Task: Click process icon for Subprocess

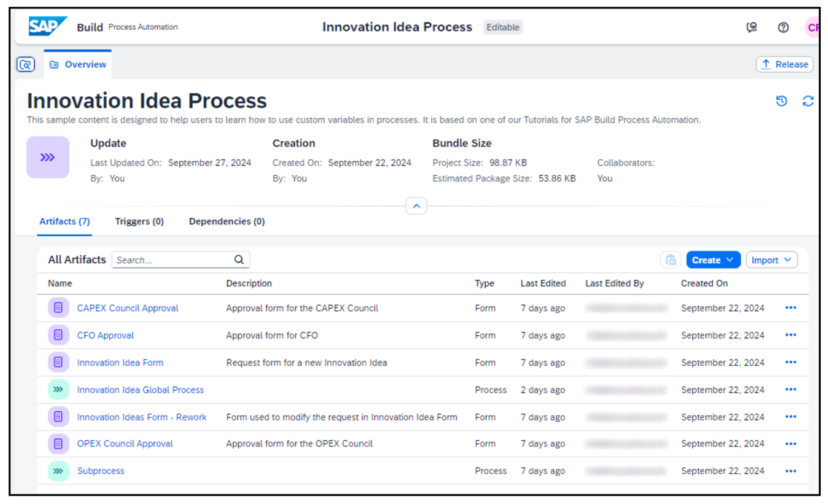Action: tap(58, 471)
